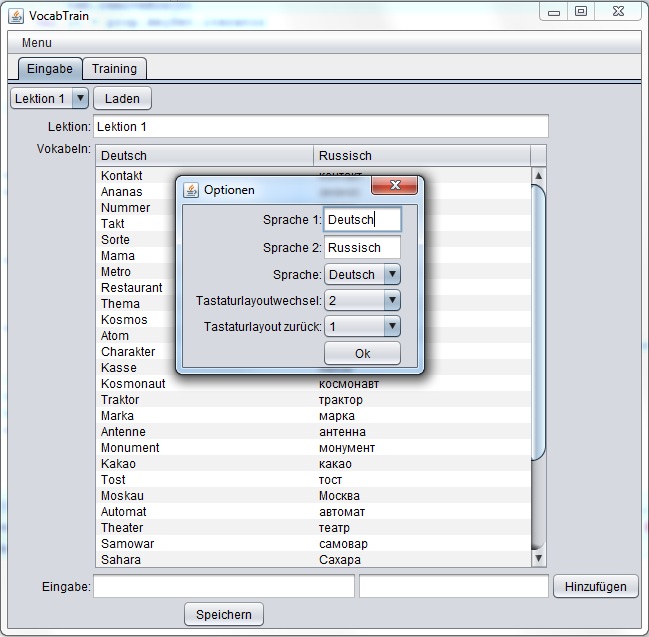
Task: Click the Sprache 1 text field
Action: coord(362,220)
